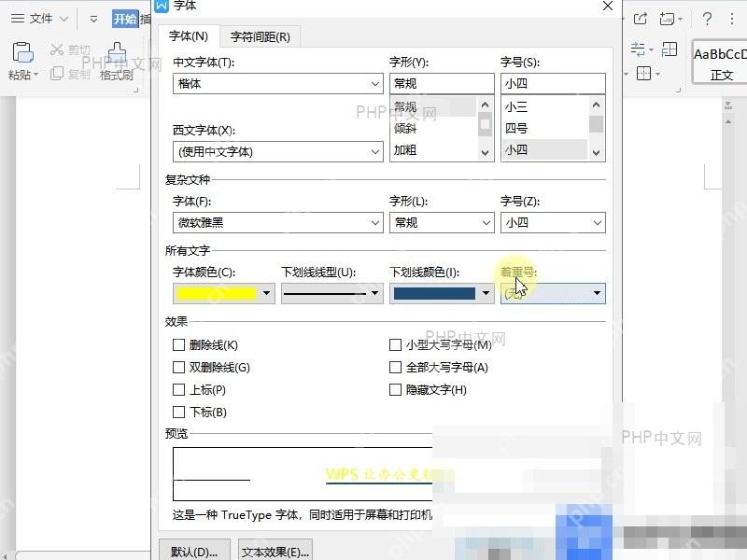This screenshot has height=560, width=747.
Task: Select 常规 in font style list
Action: point(434,106)
